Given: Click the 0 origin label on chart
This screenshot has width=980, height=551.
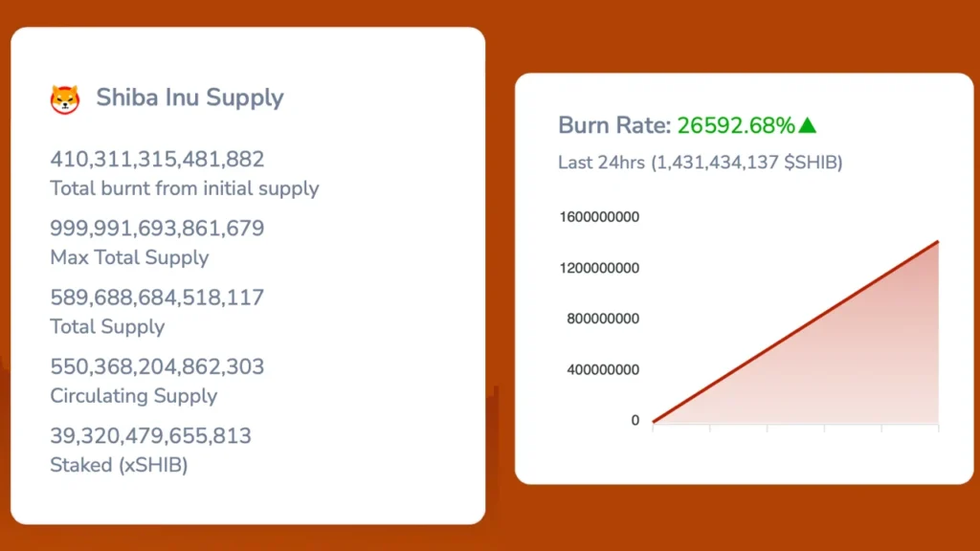Looking at the screenshot, I should coord(635,420).
